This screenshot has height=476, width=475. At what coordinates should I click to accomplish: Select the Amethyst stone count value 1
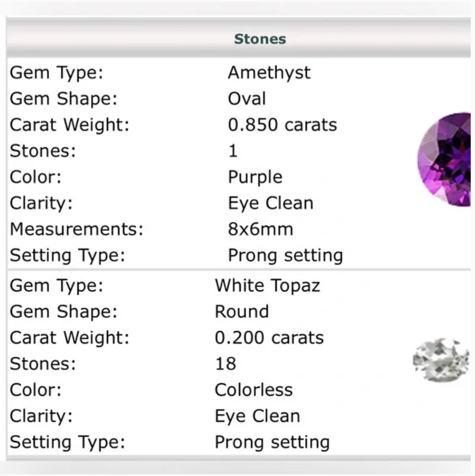click(233, 151)
